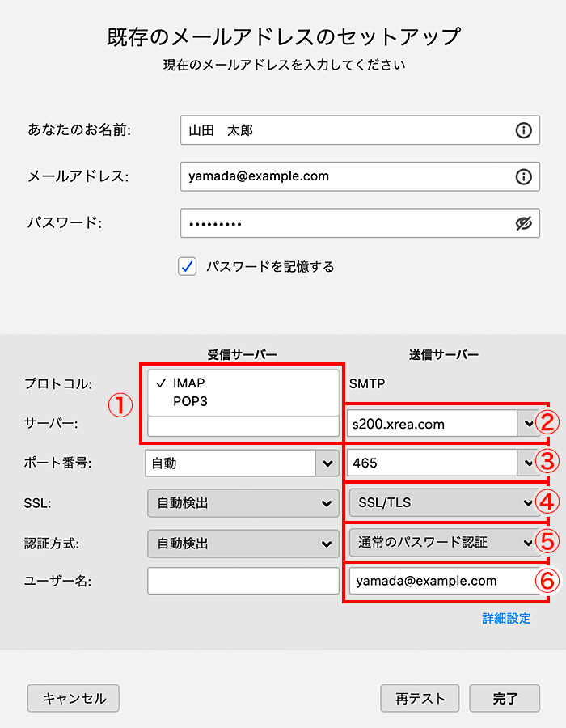Click the パスワード input field

(348, 224)
